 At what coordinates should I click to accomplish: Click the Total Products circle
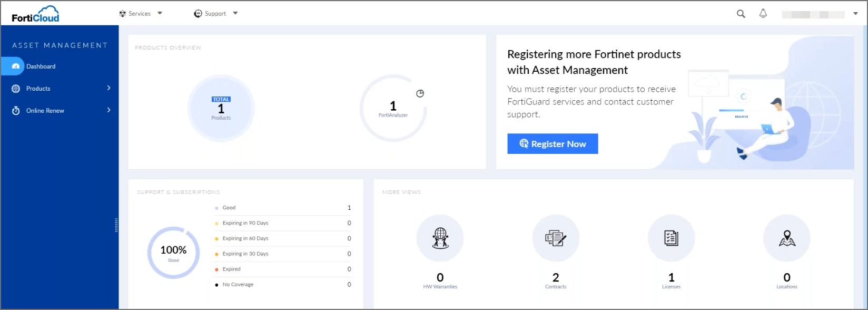221,108
